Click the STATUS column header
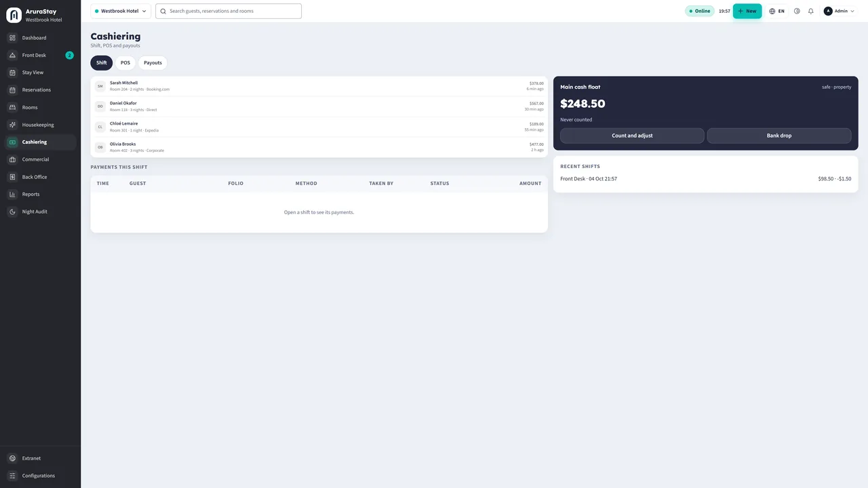Screen dimensions: 868x488 (x=439, y=184)
